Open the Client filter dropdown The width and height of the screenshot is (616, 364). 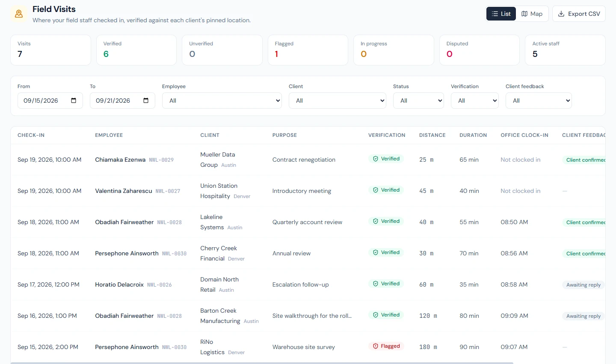[338, 101]
